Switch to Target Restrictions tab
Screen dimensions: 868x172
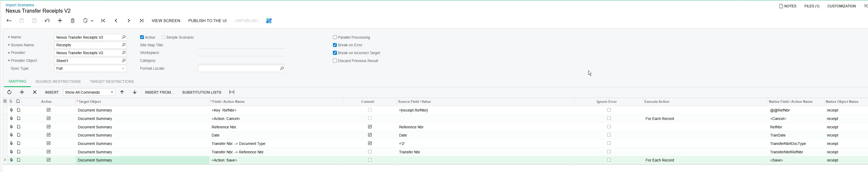point(112,82)
